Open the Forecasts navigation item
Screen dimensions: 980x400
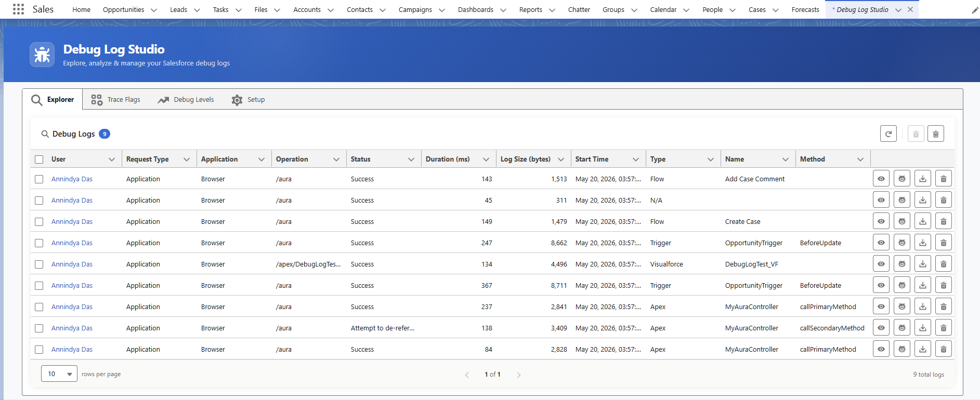coord(805,9)
